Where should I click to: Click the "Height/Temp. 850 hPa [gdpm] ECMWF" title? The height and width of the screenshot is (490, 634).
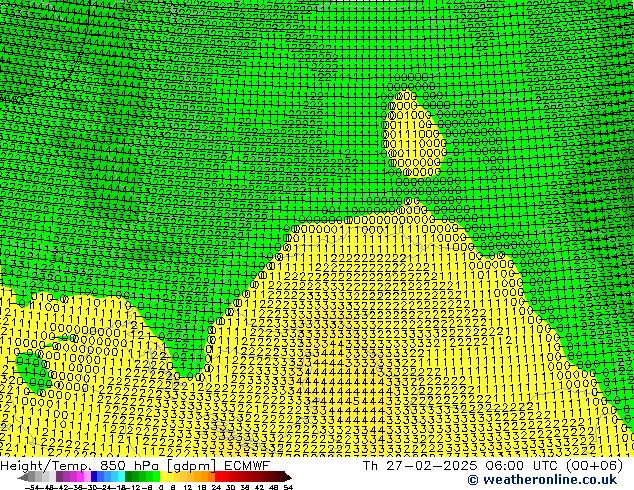pos(135,465)
